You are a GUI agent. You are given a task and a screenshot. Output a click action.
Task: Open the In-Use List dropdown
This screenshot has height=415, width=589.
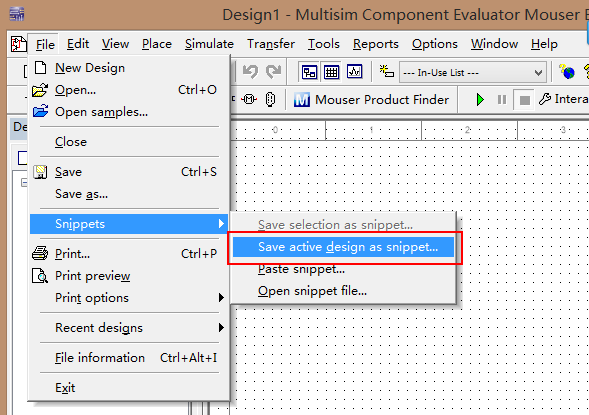click(x=473, y=72)
